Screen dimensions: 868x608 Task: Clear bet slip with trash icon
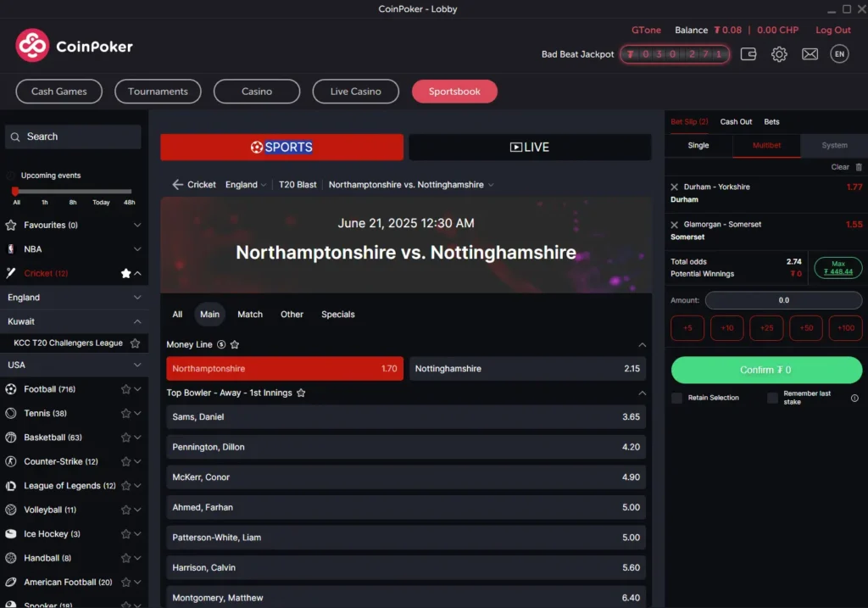[x=859, y=167]
